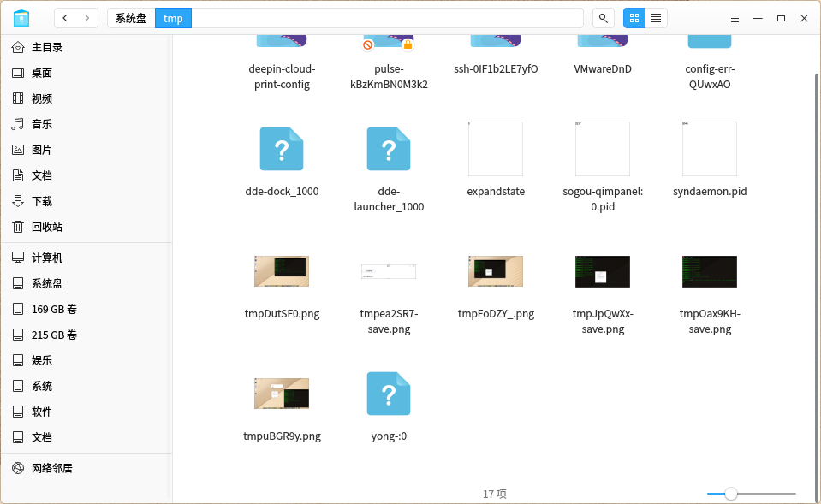Open 桌面 in the sidebar
The image size is (821, 504).
point(86,74)
